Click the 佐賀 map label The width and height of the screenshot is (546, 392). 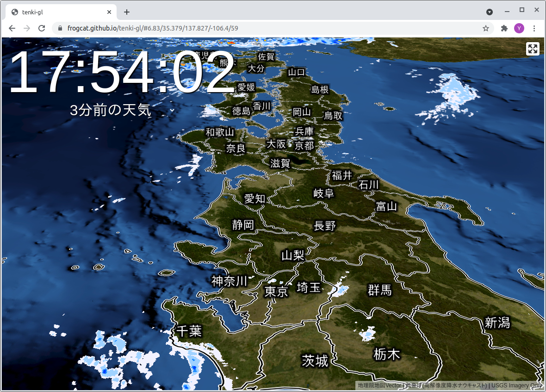coord(267,56)
